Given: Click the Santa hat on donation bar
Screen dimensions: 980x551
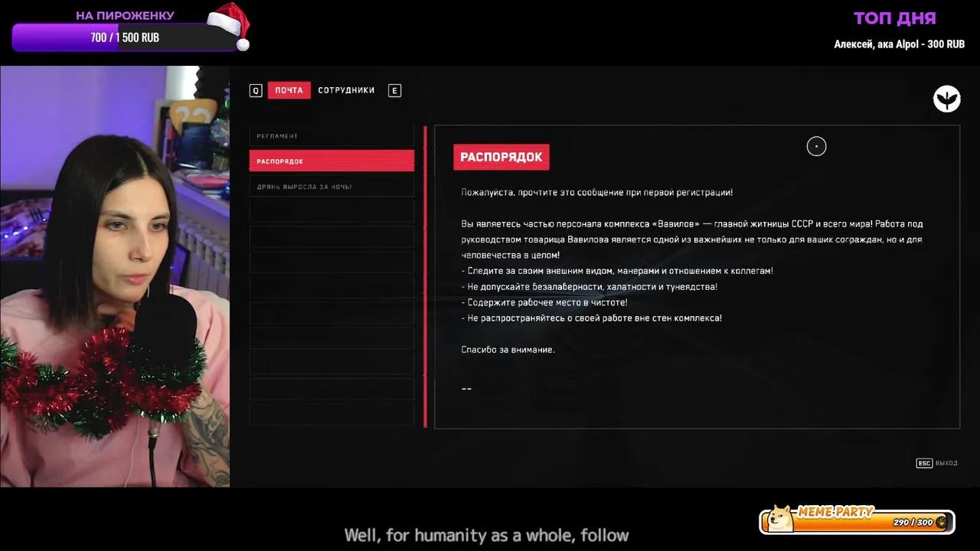Looking at the screenshot, I should [230, 24].
